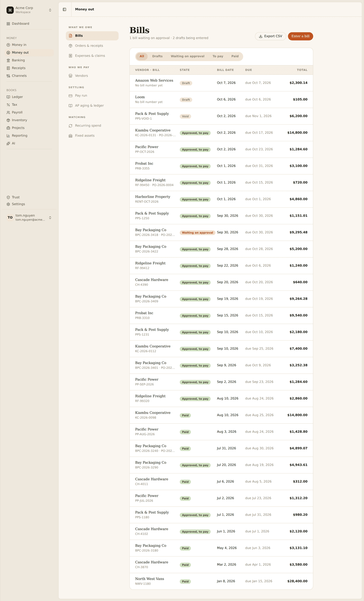The image size is (364, 601).
Task: Click the VENDOR · BILL column header
Action: click(147, 70)
